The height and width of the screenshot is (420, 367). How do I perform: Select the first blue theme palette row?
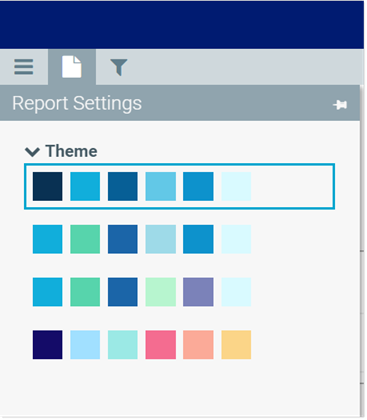(179, 186)
